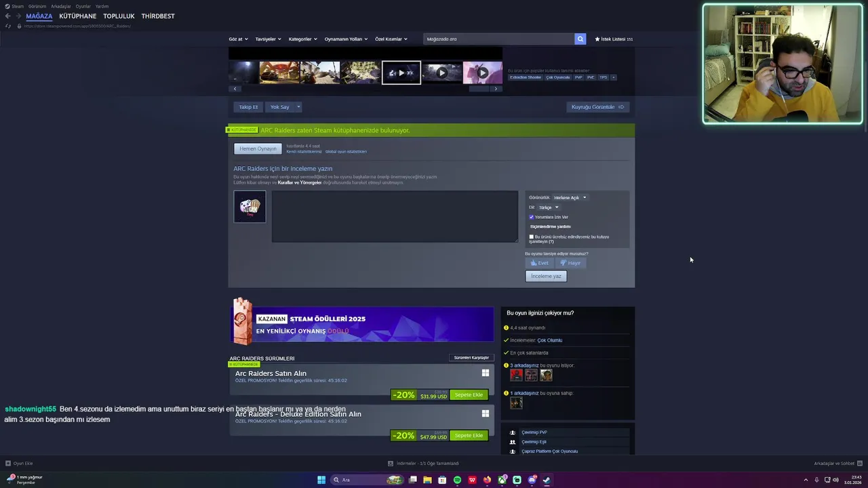
Task: Go back with the Steam back arrow
Action: click(7, 16)
